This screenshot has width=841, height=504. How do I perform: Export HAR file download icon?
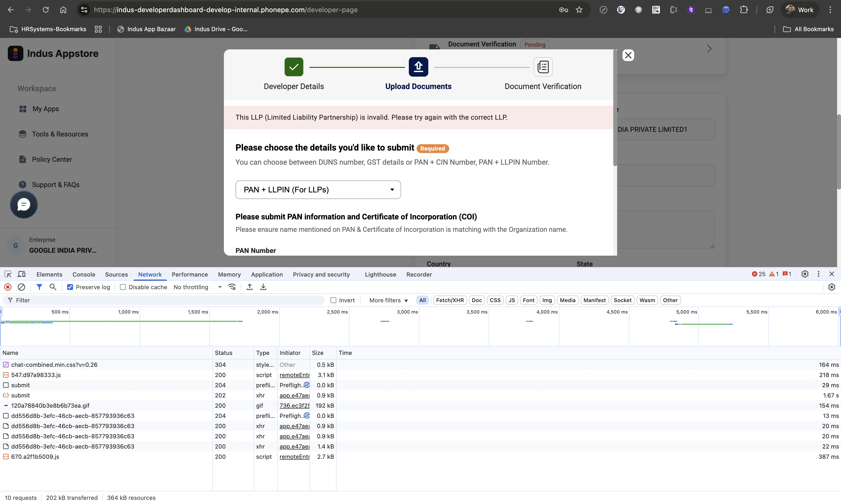pyautogui.click(x=263, y=287)
